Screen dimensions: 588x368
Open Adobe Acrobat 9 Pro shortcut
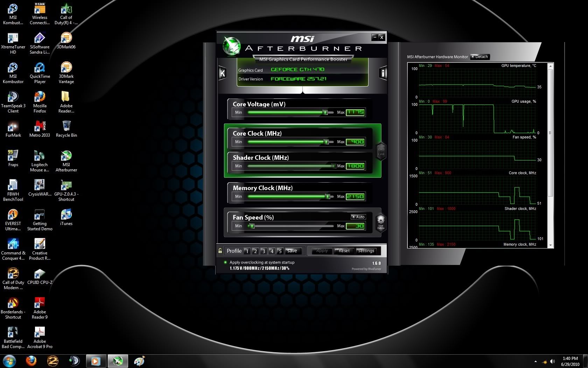click(40, 338)
